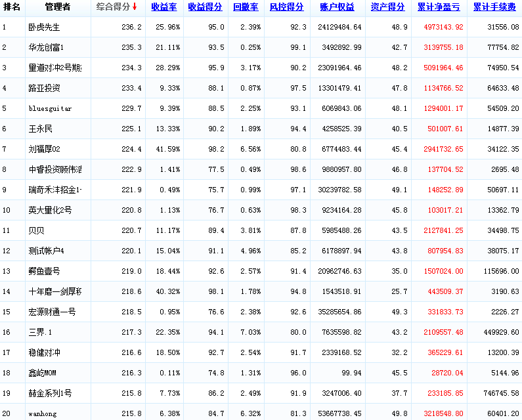Click return rate 40.32%

(168, 291)
